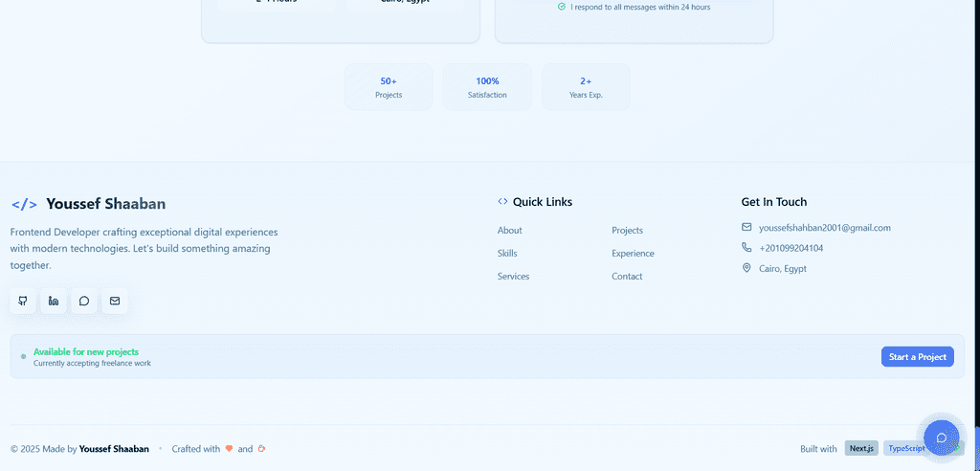Click the phone icon beside the number
This screenshot has width=980, height=471.
pyautogui.click(x=746, y=248)
